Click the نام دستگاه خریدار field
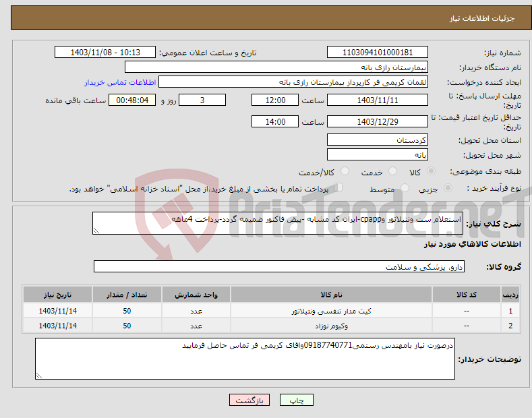 (276, 67)
